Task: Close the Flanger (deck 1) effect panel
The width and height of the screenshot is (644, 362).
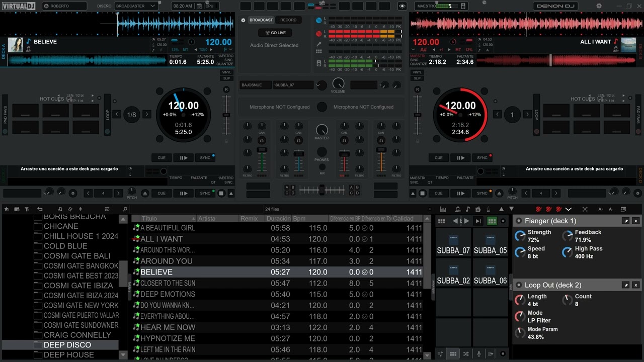Action: tap(635, 221)
